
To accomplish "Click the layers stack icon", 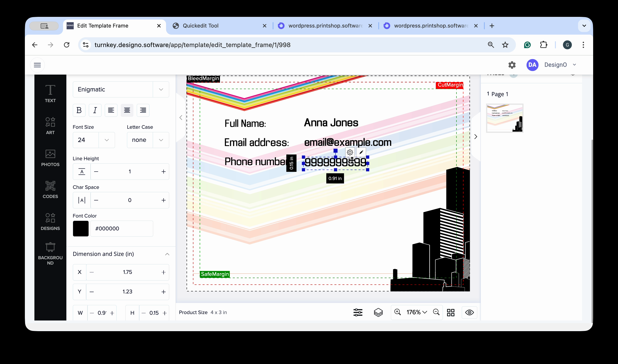I will (378, 312).
